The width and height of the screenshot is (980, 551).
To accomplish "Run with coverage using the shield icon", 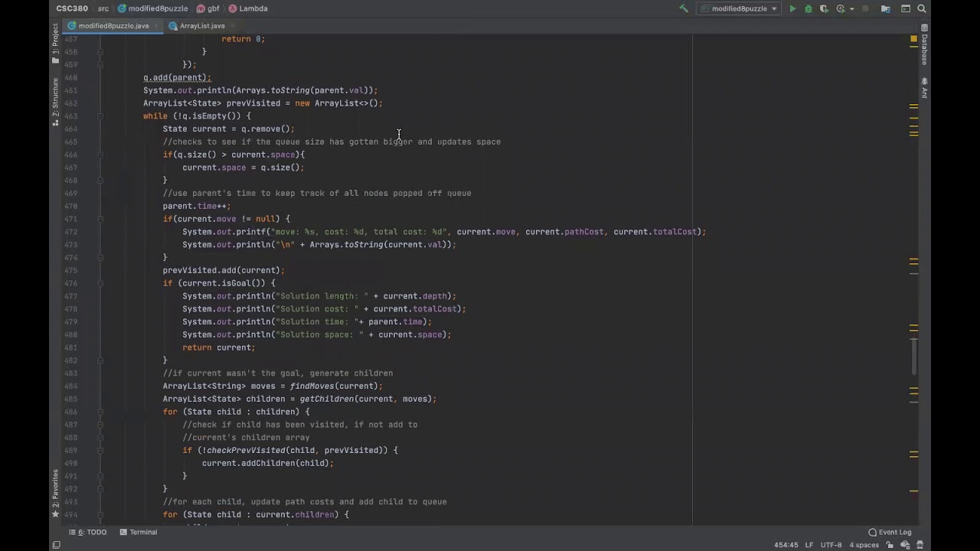I will pyautogui.click(x=824, y=8).
